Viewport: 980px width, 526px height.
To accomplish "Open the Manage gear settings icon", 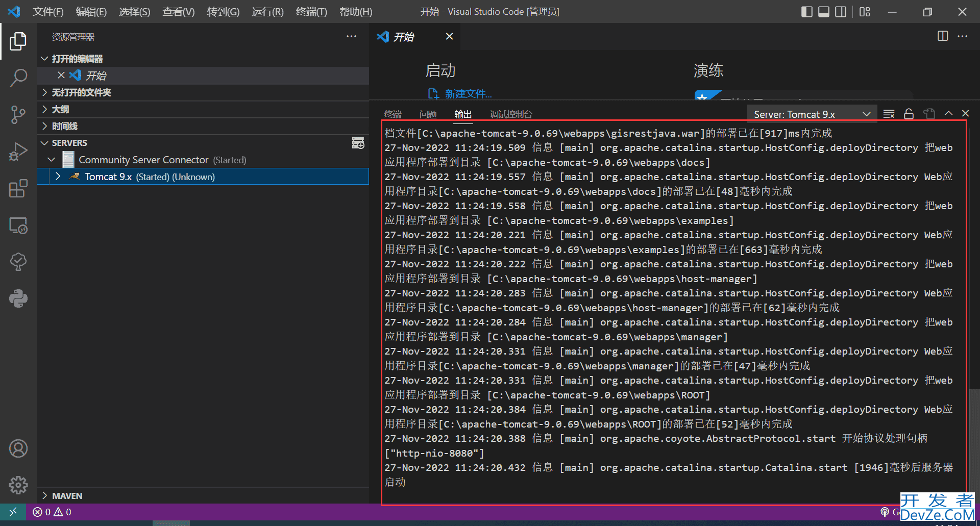I will click(x=18, y=485).
